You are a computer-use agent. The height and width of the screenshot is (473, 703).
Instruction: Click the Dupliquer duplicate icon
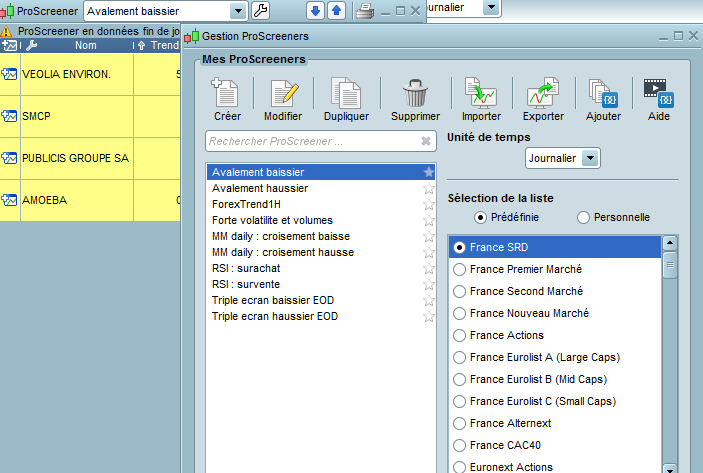point(346,93)
